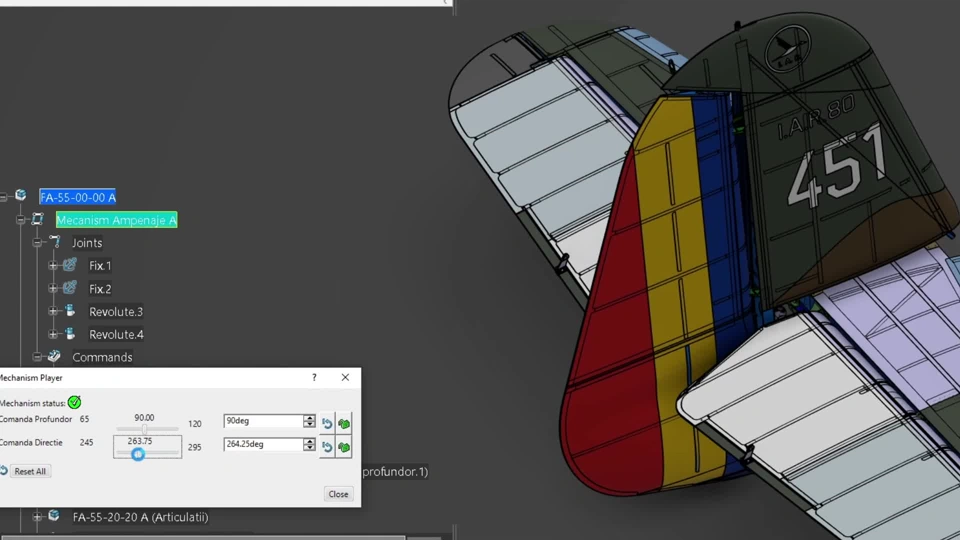The image size is (960, 540).
Task: Increment the 264.25deg spinner up arrow
Action: [x=309, y=441]
